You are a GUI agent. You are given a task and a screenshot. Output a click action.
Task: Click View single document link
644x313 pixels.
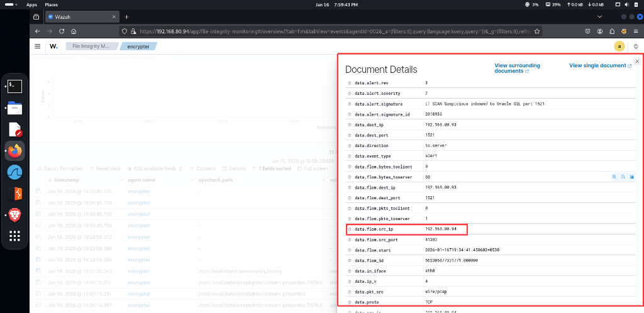600,65
